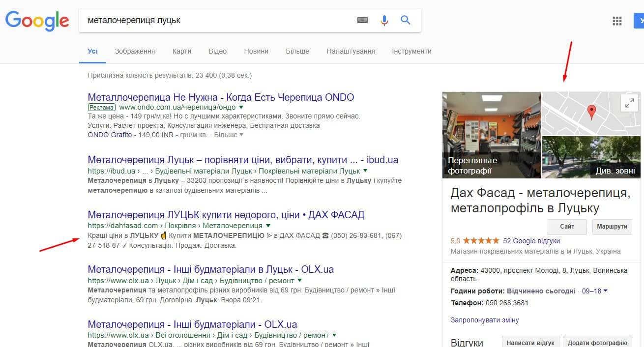This screenshot has height=347, width=644.
Task: Click Запропонувати зміну link
Action: pyautogui.click(x=485, y=320)
